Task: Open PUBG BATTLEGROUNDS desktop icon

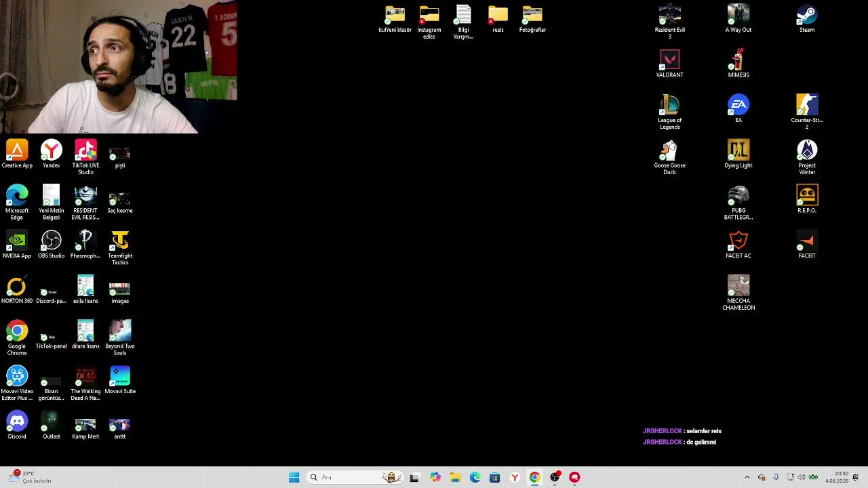Action: [x=738, y=202]
